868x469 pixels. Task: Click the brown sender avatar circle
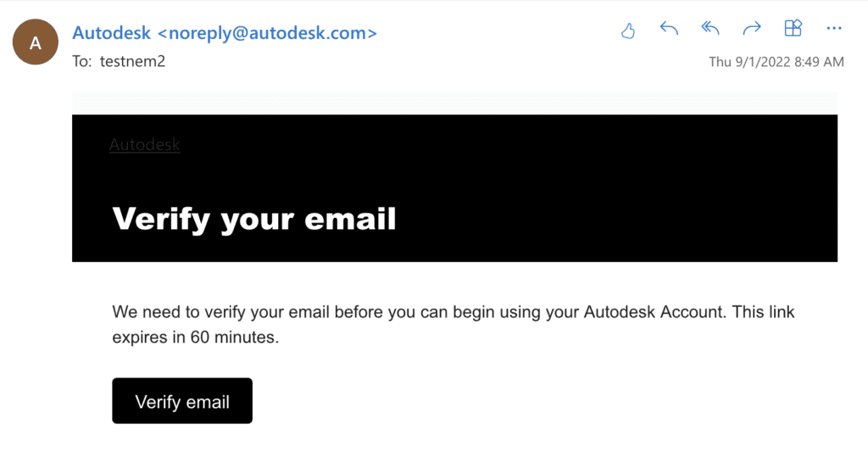(x=36, y=42)
